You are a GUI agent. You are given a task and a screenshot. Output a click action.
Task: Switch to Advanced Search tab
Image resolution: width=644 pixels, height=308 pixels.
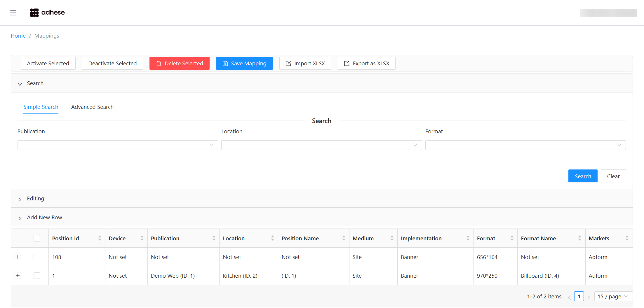point(92,107)
